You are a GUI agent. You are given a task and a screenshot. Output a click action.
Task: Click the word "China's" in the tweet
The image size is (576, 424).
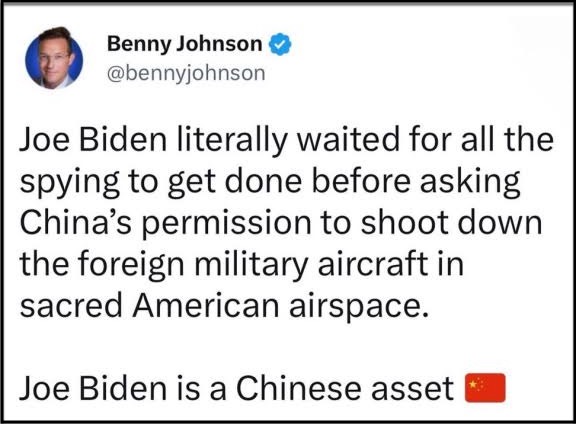[75, 223]
